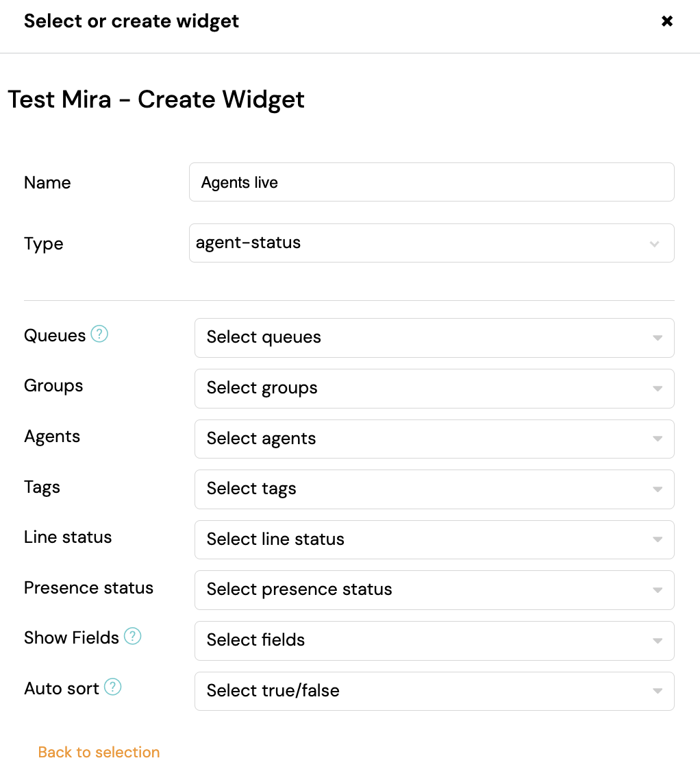Open the Select fields dropdown

[434, 641]
